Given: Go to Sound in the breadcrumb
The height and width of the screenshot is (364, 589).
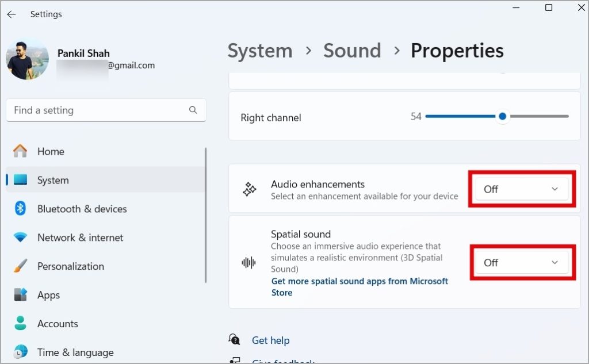Looking at the screenshot, I should pyautogui.click(x=352, y=51).
